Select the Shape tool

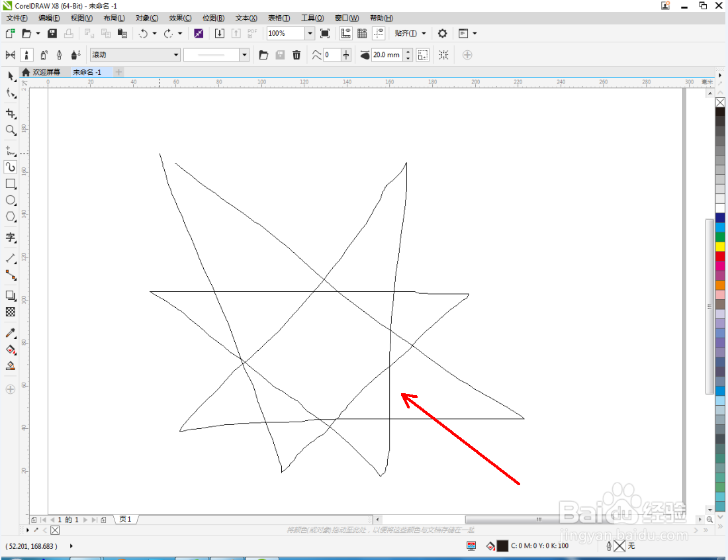[10, 93]
